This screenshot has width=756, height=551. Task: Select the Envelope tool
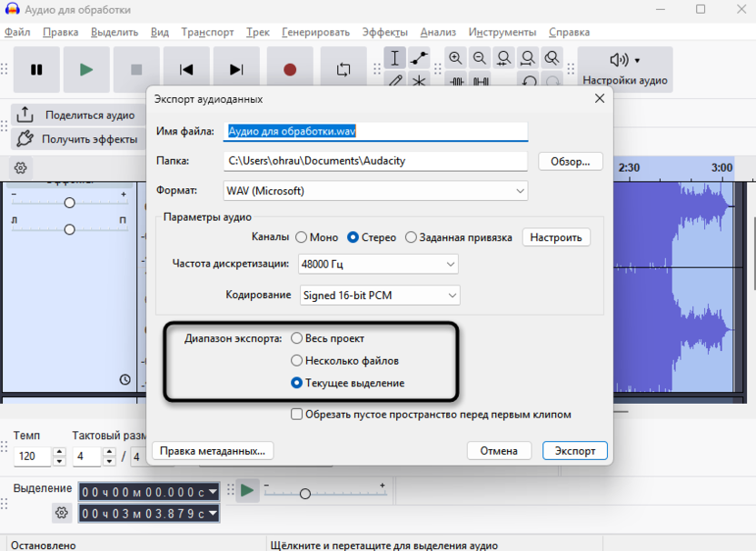point(419,58)
